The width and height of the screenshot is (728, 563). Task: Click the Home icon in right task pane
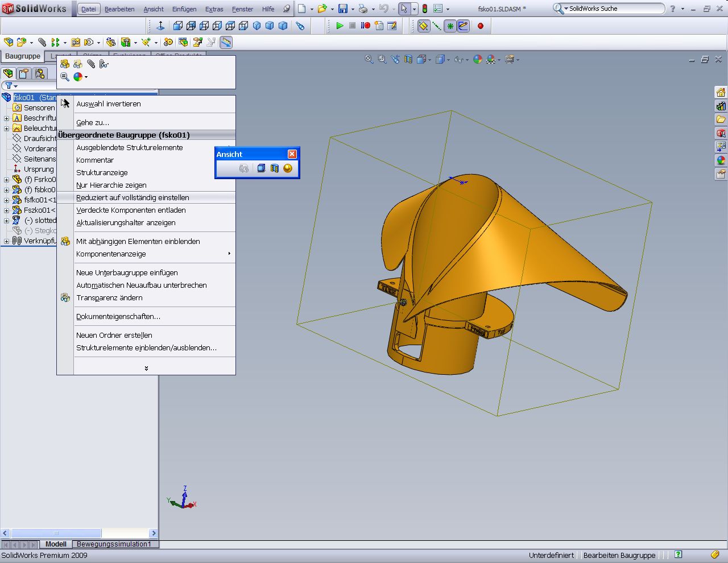click(721, 93)
